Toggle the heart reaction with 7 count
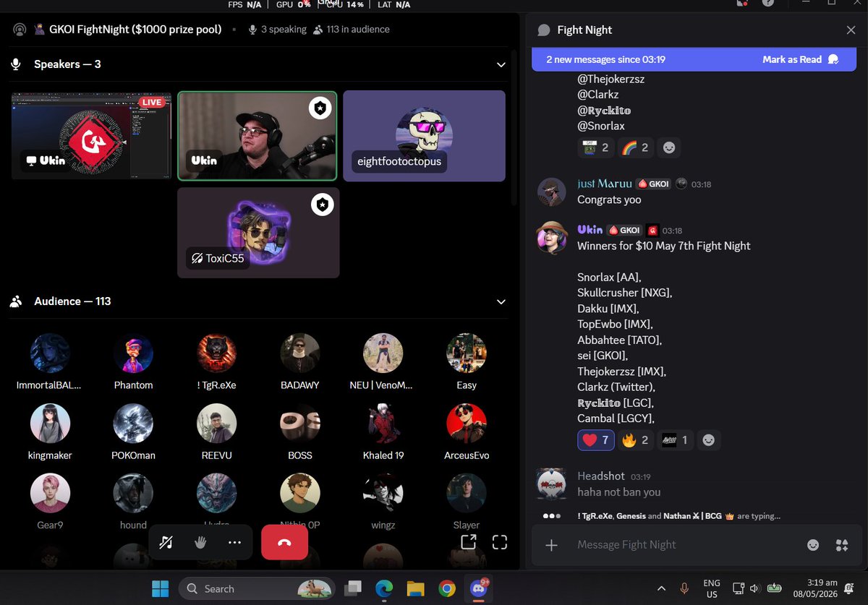The width and height of the screenshot is (868, 605). (x=596, y=439)
